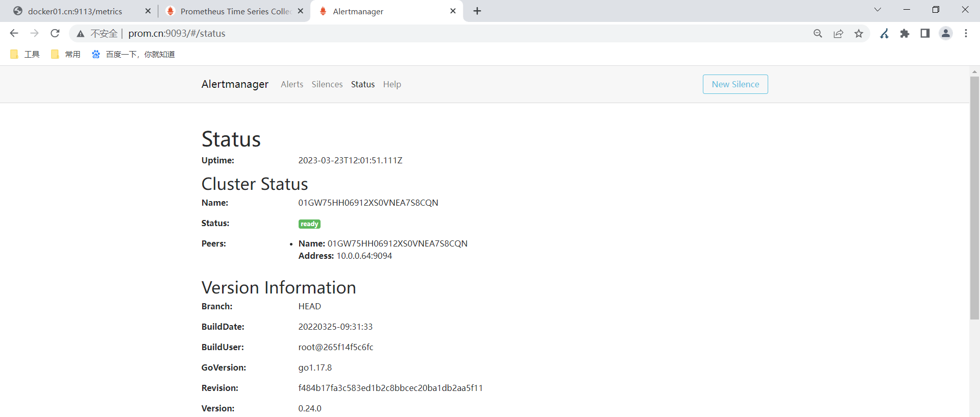Open the Extensions puzzle icon

coord(904,34)
